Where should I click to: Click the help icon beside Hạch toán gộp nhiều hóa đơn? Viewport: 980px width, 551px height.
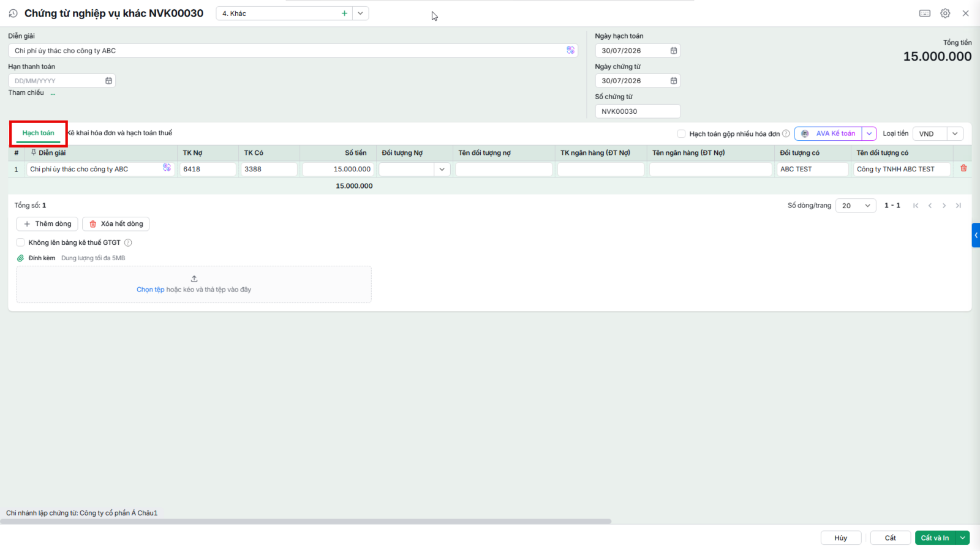pyautogui.click(x=786, y=133)
